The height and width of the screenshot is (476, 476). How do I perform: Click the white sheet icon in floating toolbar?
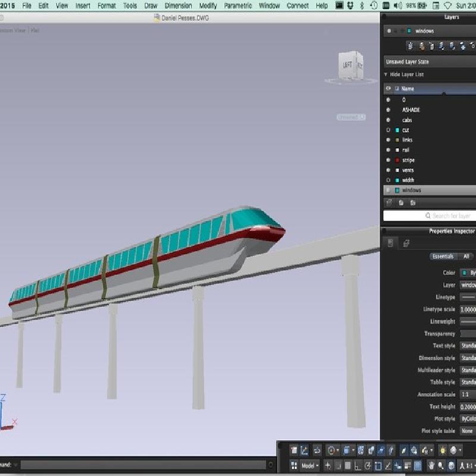(293, 450)
